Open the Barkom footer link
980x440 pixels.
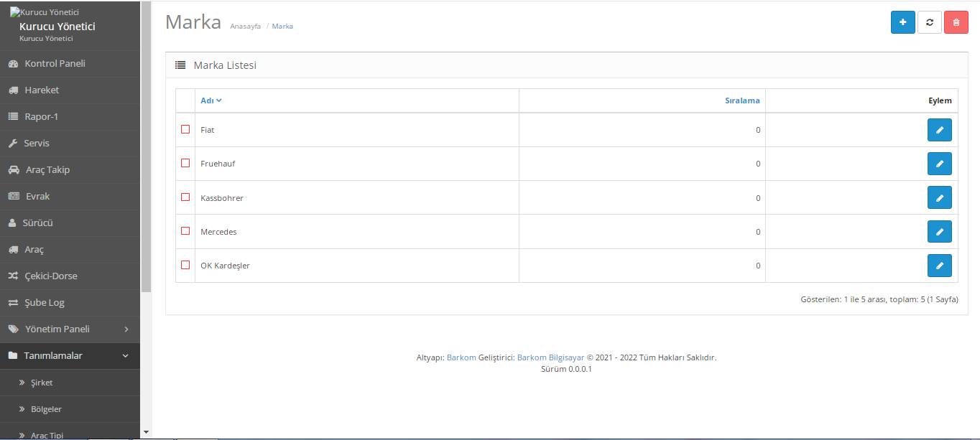coord(461,357)
